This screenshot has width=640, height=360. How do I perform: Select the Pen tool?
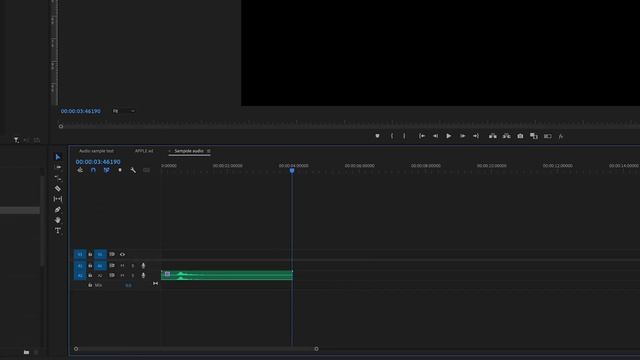(x=58, y=209)
